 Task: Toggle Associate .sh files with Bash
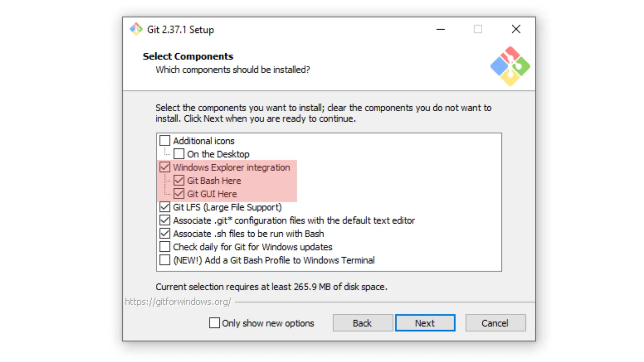pos(165,233)
